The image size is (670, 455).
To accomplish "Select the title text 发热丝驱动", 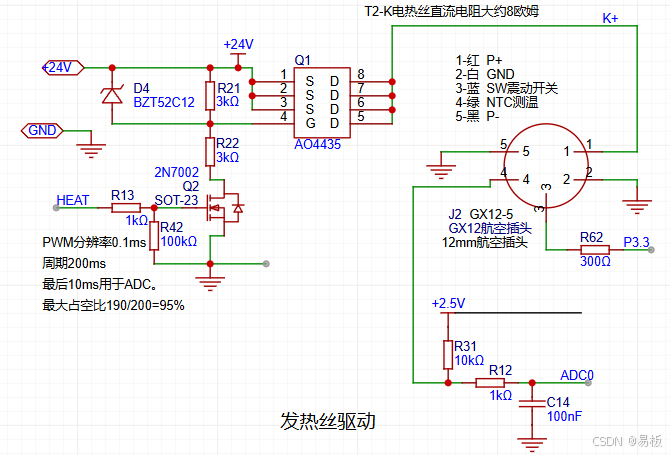I will (328, 421).
